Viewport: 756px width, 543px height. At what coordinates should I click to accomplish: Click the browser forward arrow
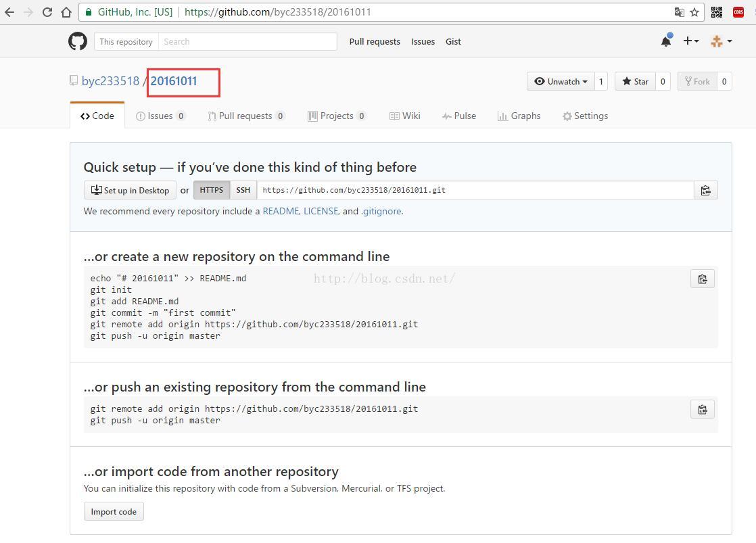point(28,12)
